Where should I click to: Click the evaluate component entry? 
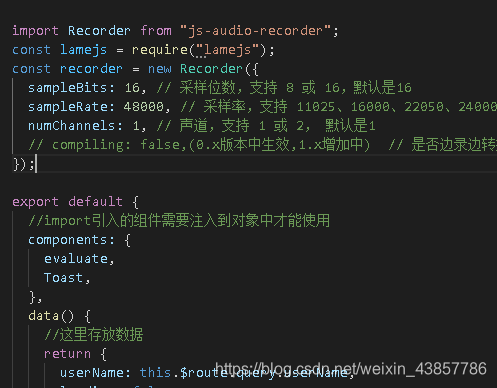(x=76, y=259)
